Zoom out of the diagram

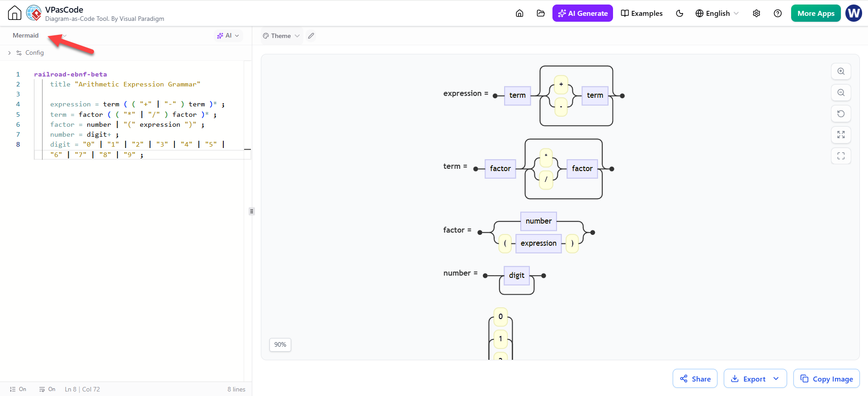pyautogui.click(x=841, y=92)
